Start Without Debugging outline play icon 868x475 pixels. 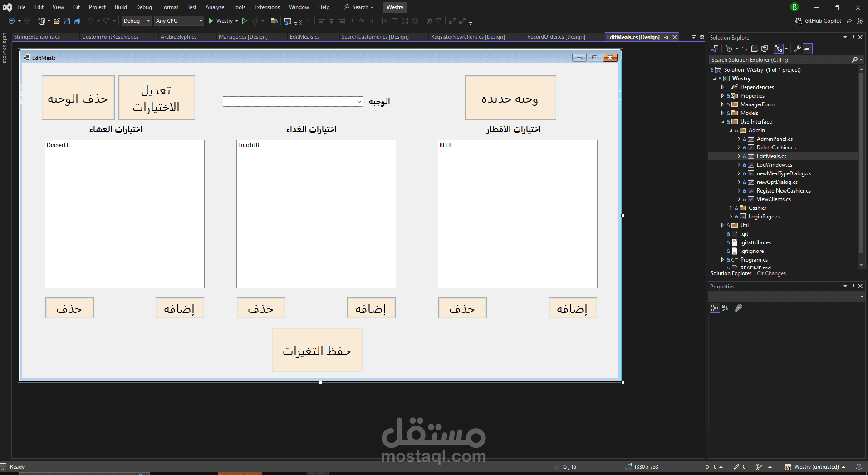coord(245,21)
